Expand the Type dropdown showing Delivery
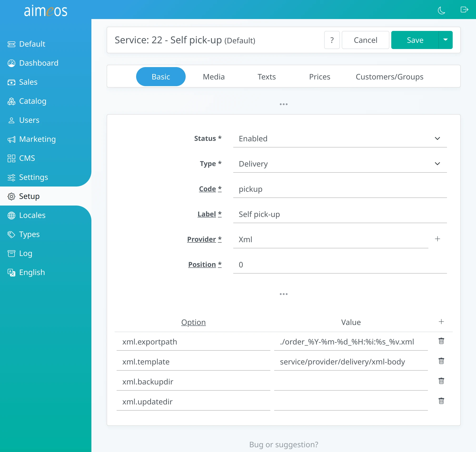476x452 pixels. (340, 164)
